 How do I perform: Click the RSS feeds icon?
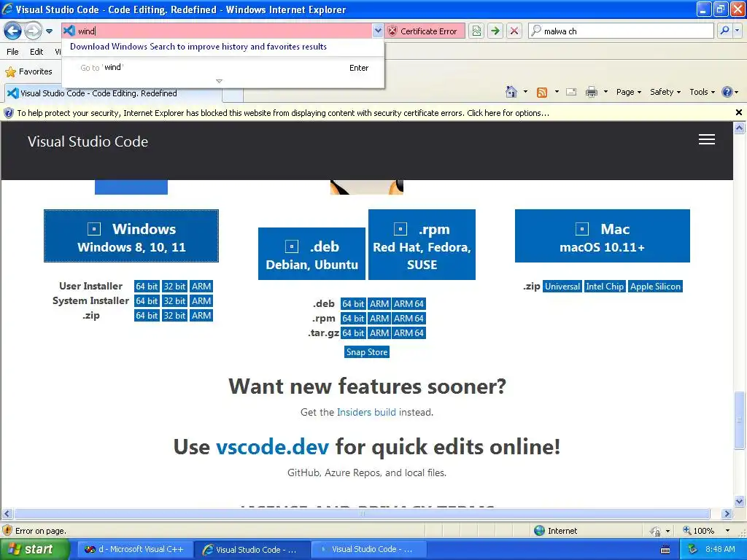click(542, 93)
